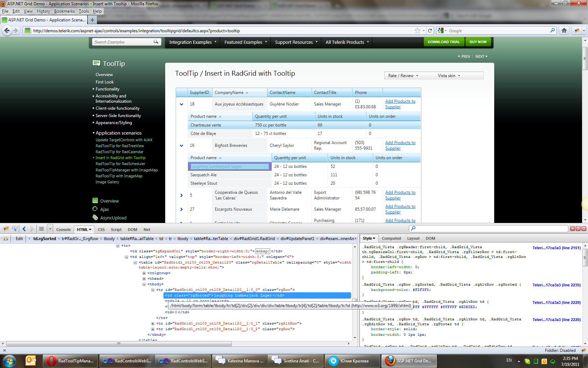Open the Featured Examples dropdown menu
The height and width of the screenshot is (368, 588).
(x=246, y=42)
